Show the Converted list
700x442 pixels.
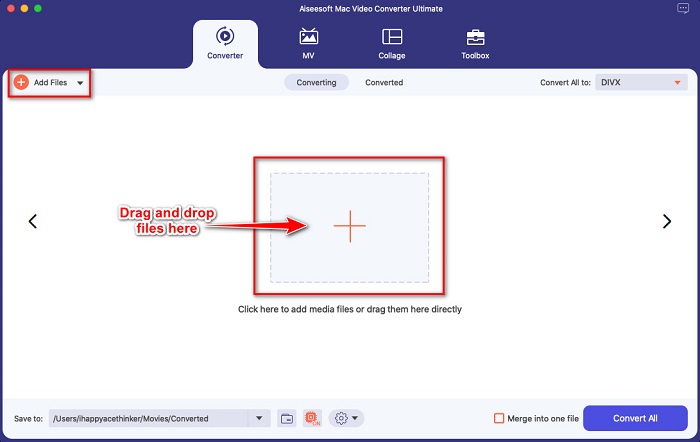(x=384, y=83)
